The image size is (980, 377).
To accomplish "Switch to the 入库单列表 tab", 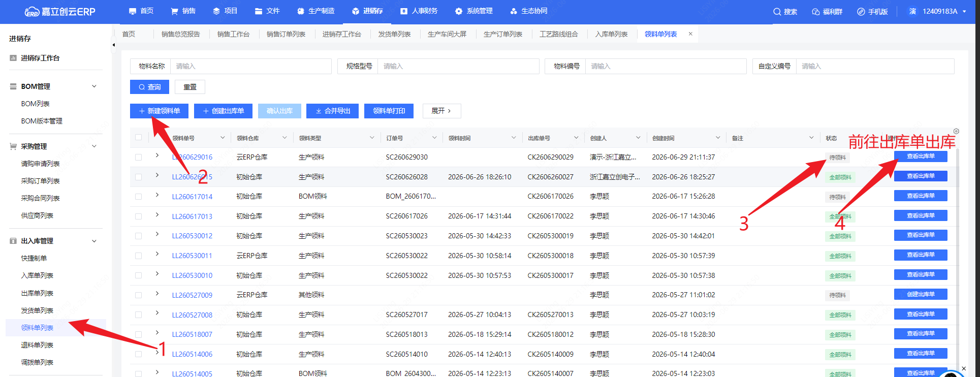I will point(612,34).
